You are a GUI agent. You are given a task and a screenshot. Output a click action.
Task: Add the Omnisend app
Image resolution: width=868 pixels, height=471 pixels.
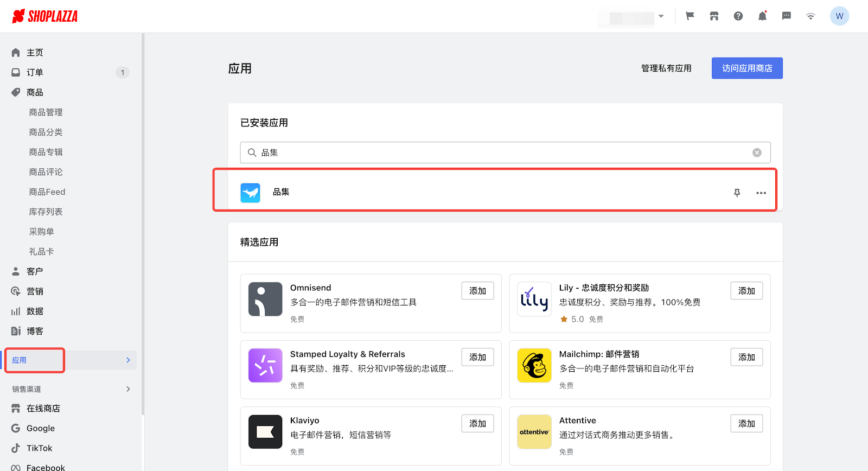(x=477, y=291)
